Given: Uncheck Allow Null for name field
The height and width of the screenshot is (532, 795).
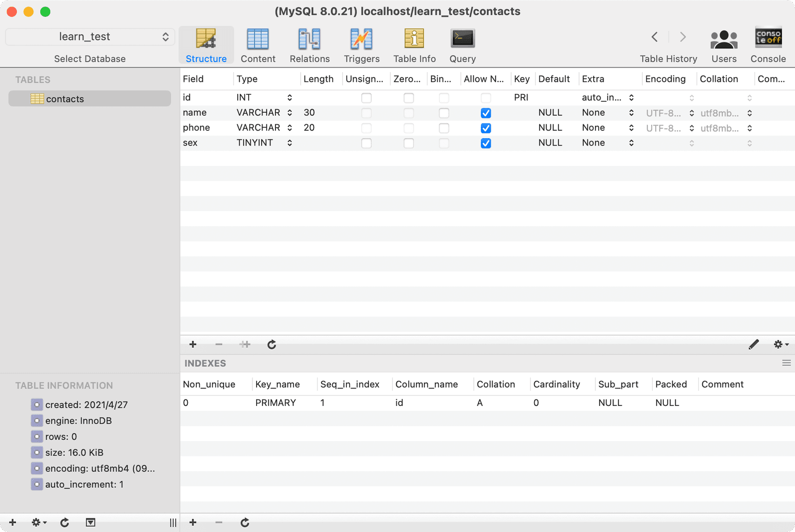Looking at the screenshot, I should pos(486,113).
